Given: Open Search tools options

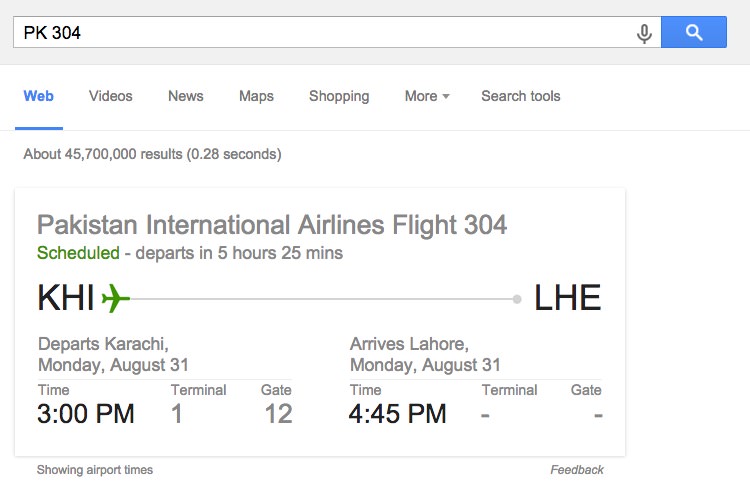Looking at the screenshot, I should (520, 96).
